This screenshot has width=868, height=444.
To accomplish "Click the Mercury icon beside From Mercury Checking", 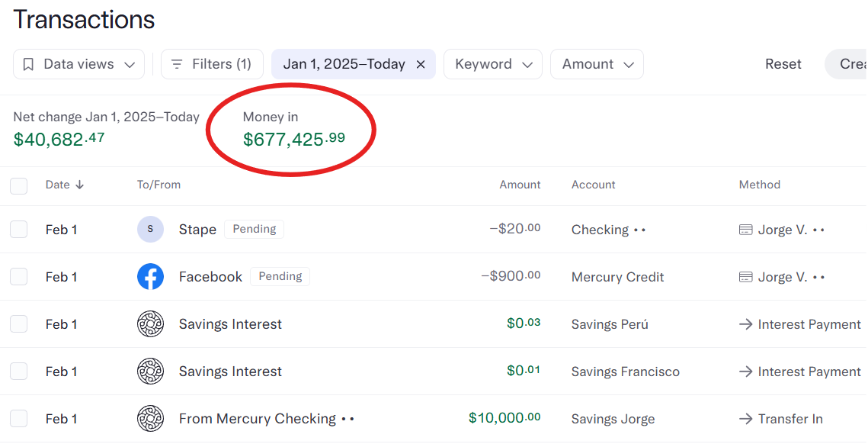I will [150, 419].
